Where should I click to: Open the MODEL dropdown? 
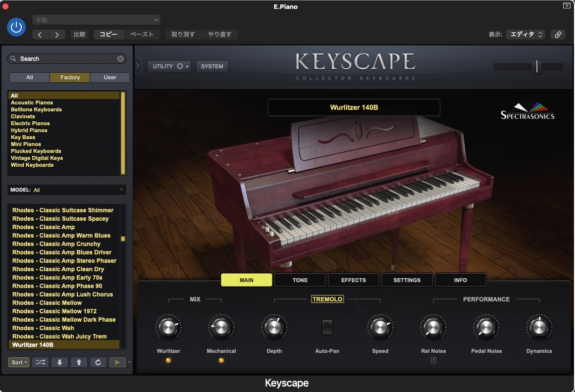(67, 190)
